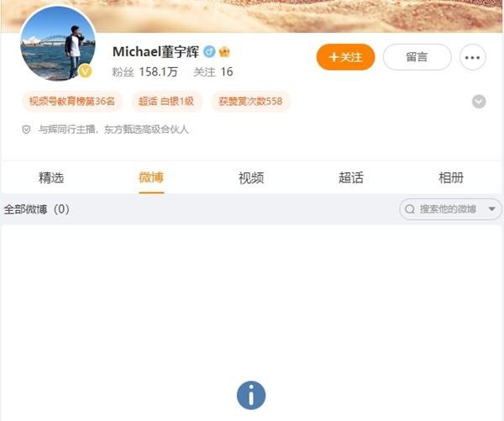The image size is (504, 421).
Task: Switch to the 相册 tab
Action: point(451,177)
